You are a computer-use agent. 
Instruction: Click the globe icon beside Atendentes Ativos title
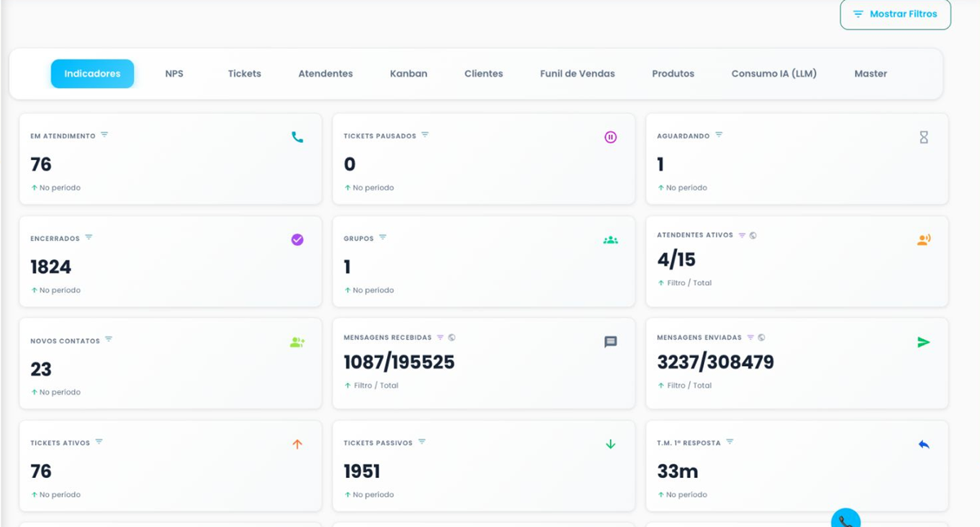(x=753, y=235)
